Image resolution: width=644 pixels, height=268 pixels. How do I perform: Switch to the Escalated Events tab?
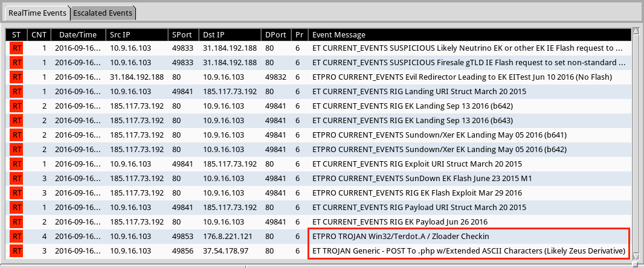pyautogui.click(x=103, y=13)
